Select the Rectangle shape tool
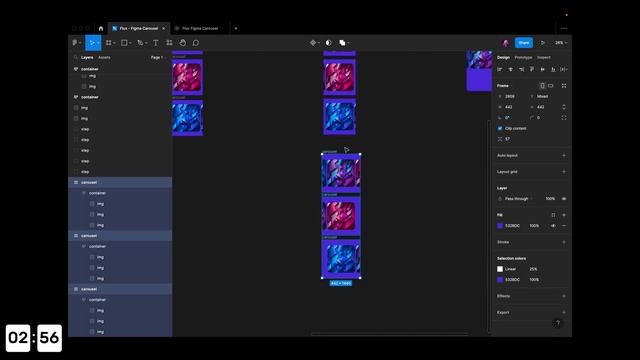The width and height of the screenshot is (640, 360). [124, 42]
